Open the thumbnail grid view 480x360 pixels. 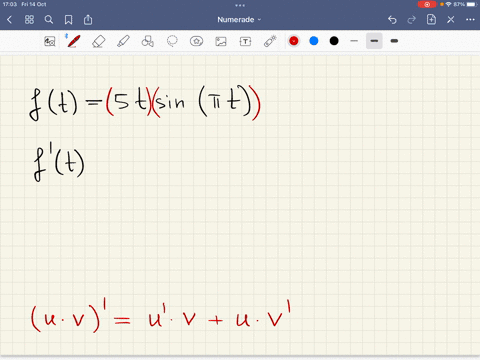pyautogui.click(x=29, y=20)
